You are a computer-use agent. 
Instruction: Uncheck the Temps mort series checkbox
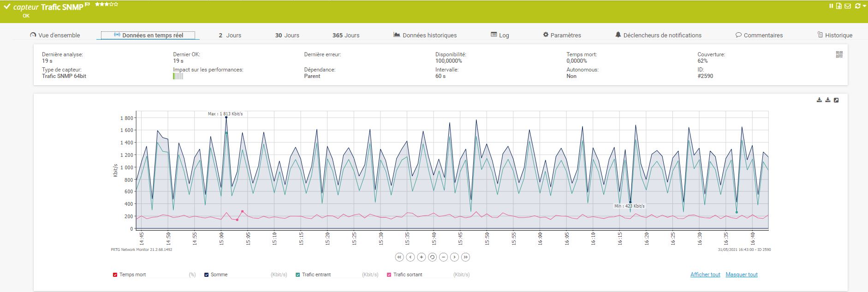[115, 275]
